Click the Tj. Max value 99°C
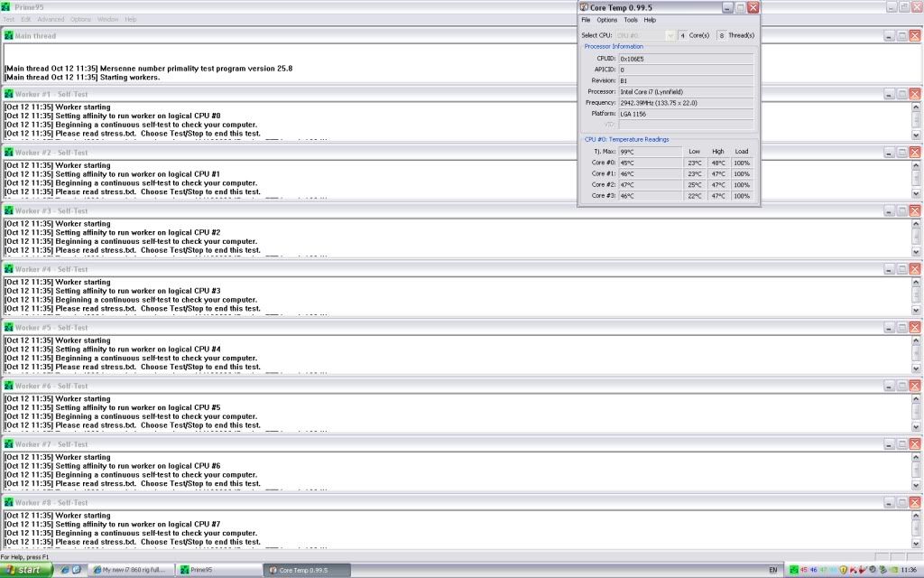The image size is (924, 578). point(650,152)
